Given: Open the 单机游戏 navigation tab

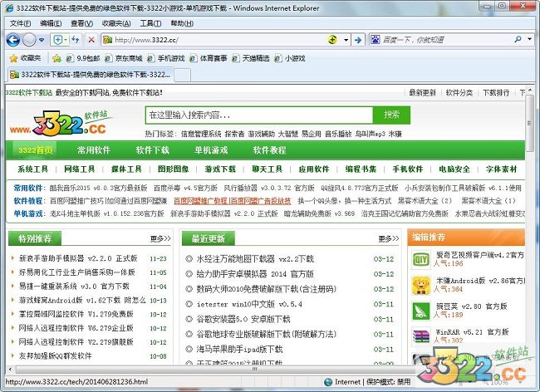Looking at the screenshot, I should point(211,150).
